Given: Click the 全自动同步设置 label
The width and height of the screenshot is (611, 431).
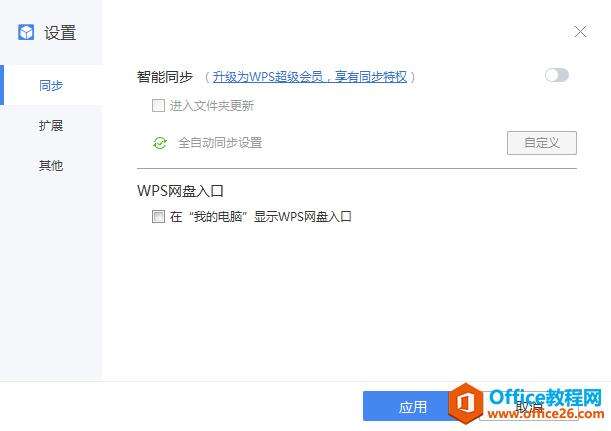Looking at the screenshot, I should click(220, 143).
